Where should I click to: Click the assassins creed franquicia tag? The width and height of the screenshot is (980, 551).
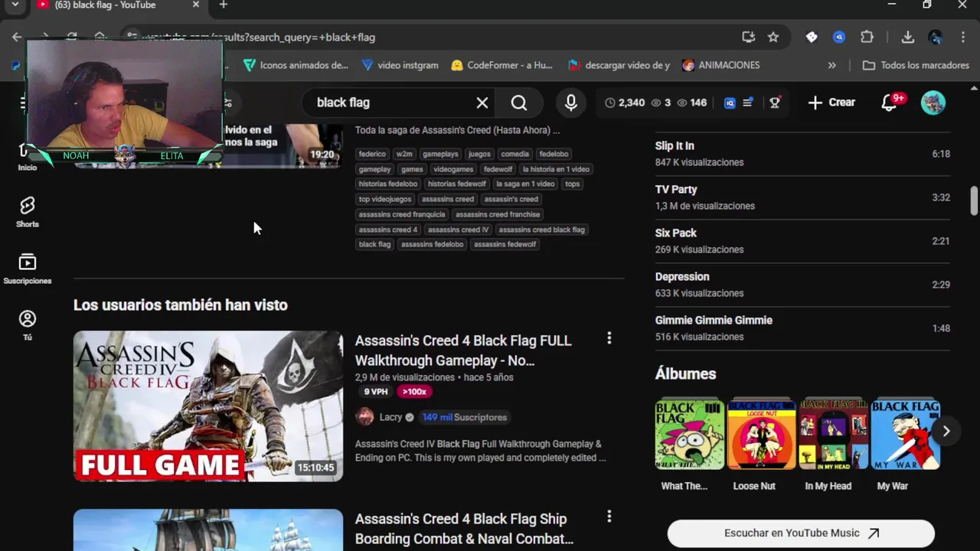tap(402, 214)
